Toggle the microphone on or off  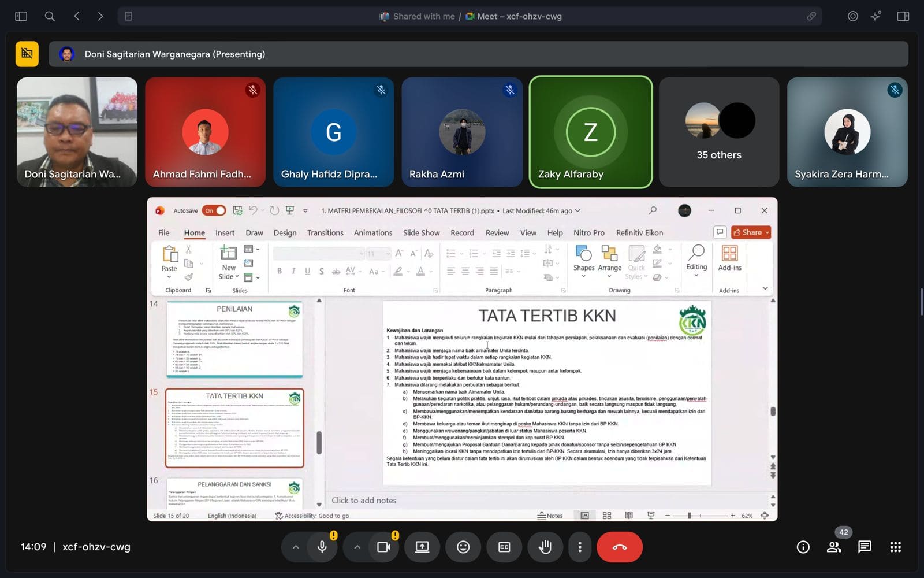(322, 547)
